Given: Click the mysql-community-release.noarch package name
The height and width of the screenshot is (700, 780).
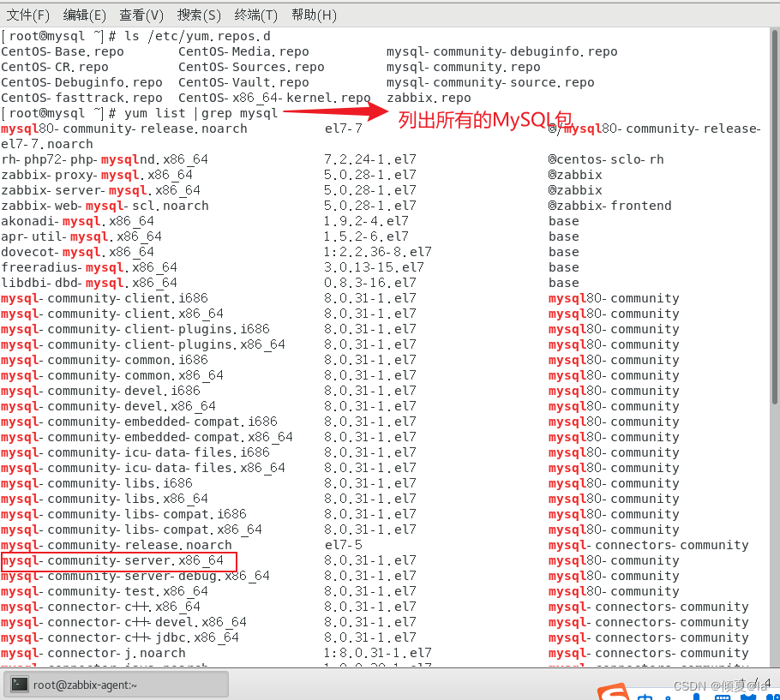Looking at the screenshot, I should pos(117,545).
